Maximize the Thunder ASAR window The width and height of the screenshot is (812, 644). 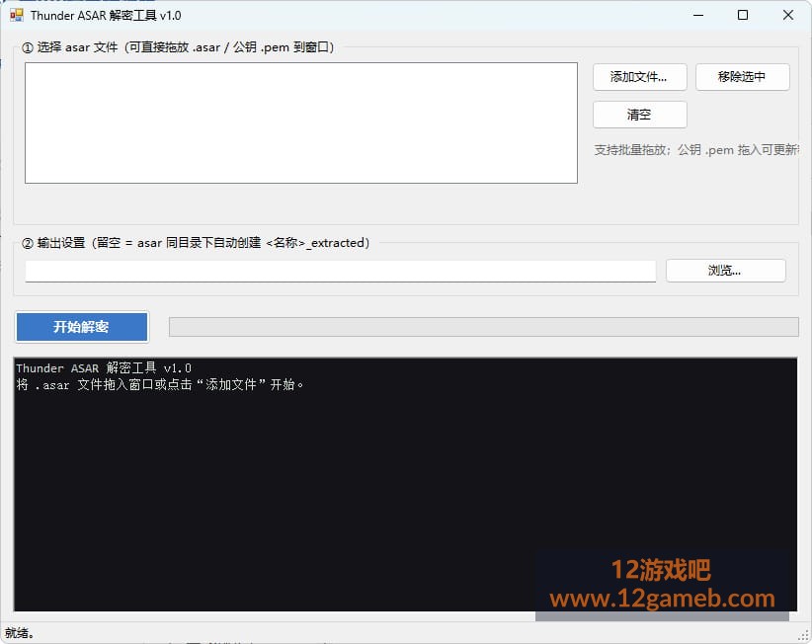(x=743, y=15)
